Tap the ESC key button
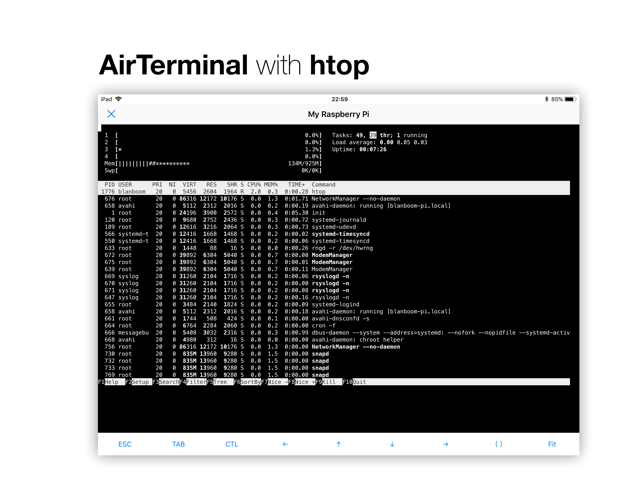The image size is (643, 482). pos(125,444)
